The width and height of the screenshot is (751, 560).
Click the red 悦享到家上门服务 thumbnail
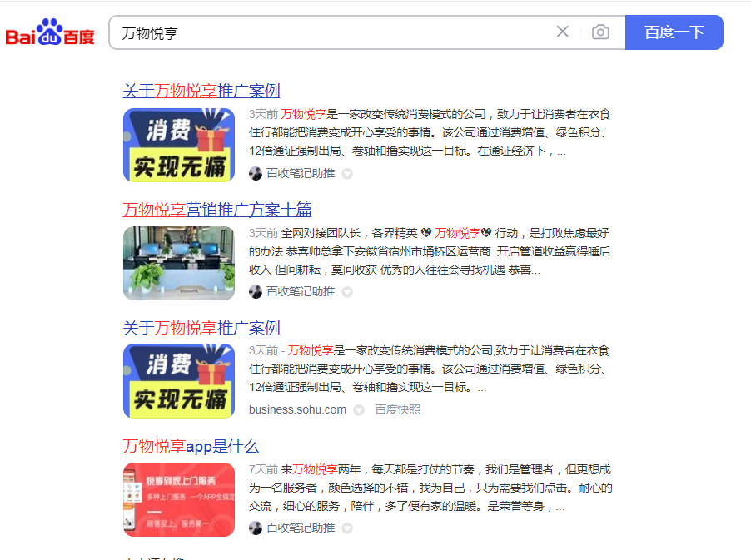coord(179,499)
